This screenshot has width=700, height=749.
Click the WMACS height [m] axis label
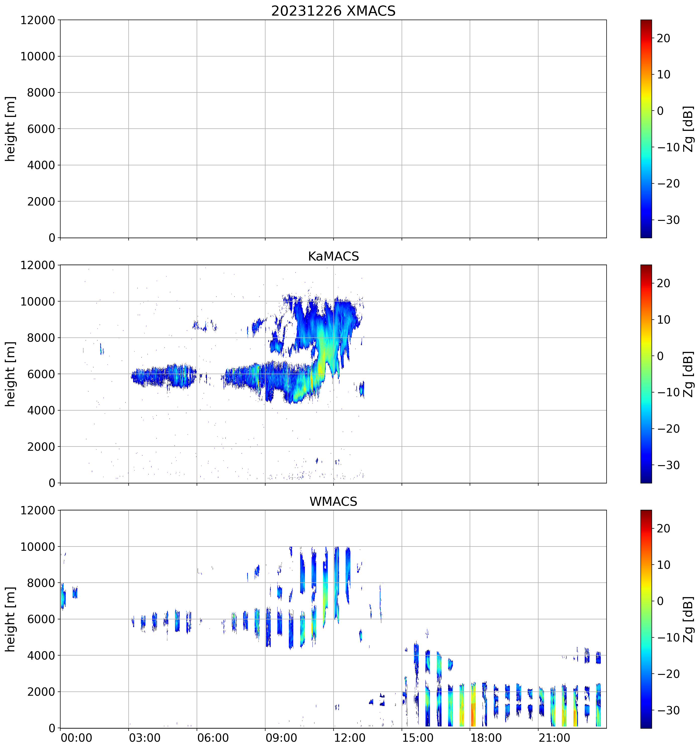click(10, 619)
